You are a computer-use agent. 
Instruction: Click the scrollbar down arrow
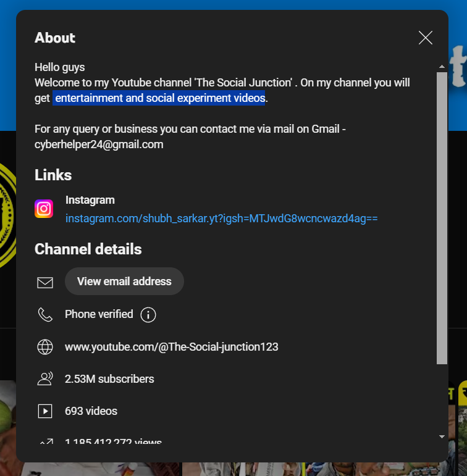[x=442, y=436]
